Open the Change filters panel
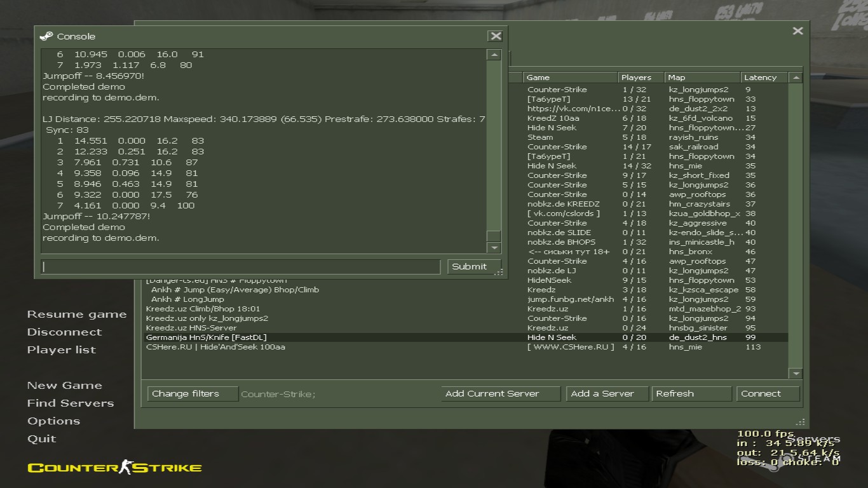Image resolution: width=868 pixels, height=488 pixels. point(193,394)
